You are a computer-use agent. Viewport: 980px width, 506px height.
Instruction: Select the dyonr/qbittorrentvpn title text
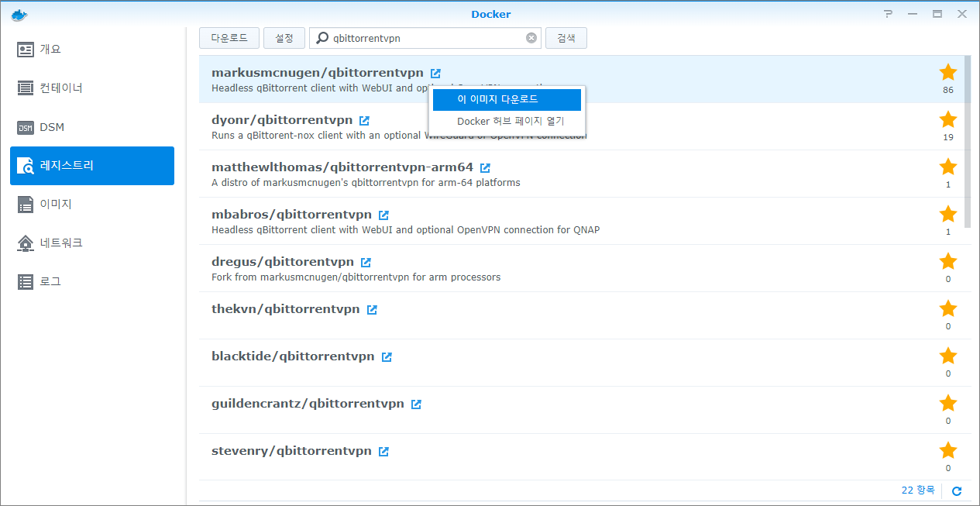coord(282,120)
